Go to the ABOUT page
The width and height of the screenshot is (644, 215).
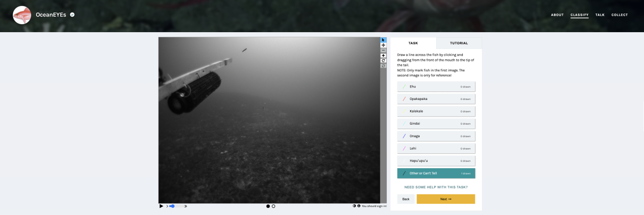(557, 15)
